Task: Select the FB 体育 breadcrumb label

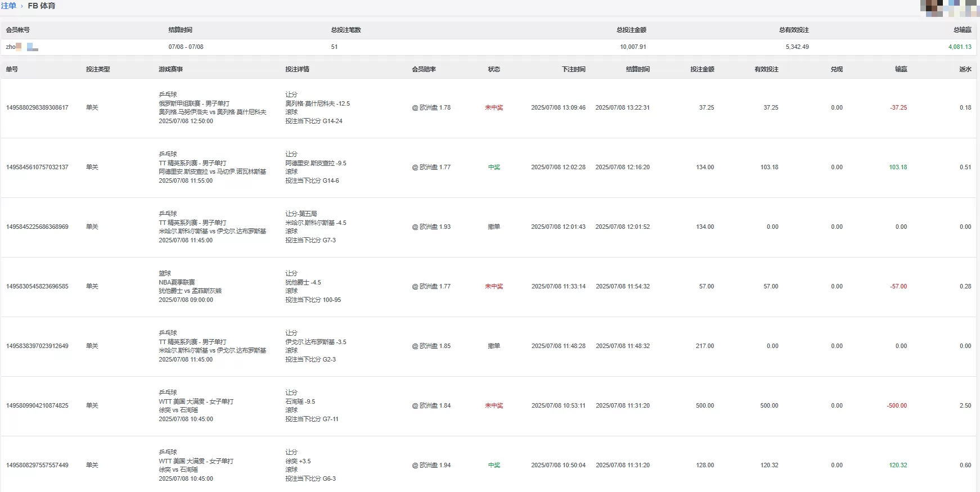Action: tap(42, 6)
